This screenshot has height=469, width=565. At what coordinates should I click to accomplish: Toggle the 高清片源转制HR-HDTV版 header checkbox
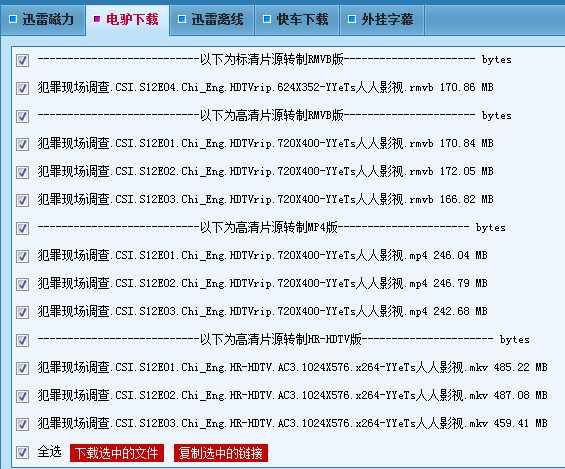click(x=22, y=340)
